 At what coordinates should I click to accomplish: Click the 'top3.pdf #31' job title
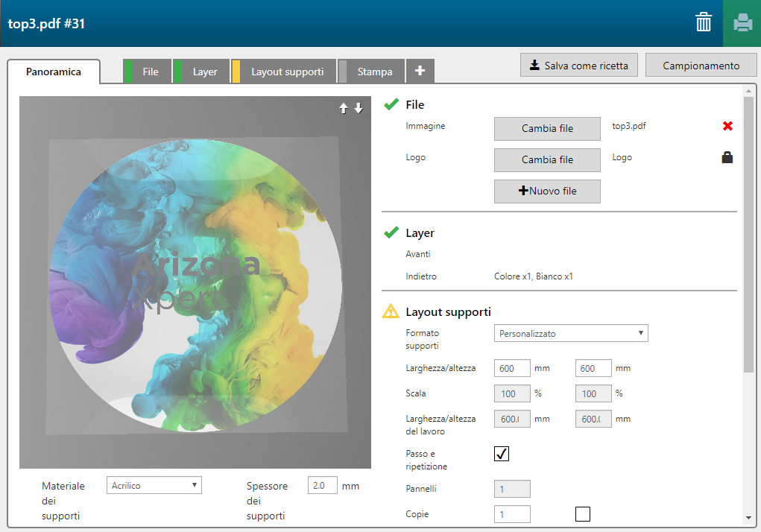pyautogui.click(x=46, y=24)
